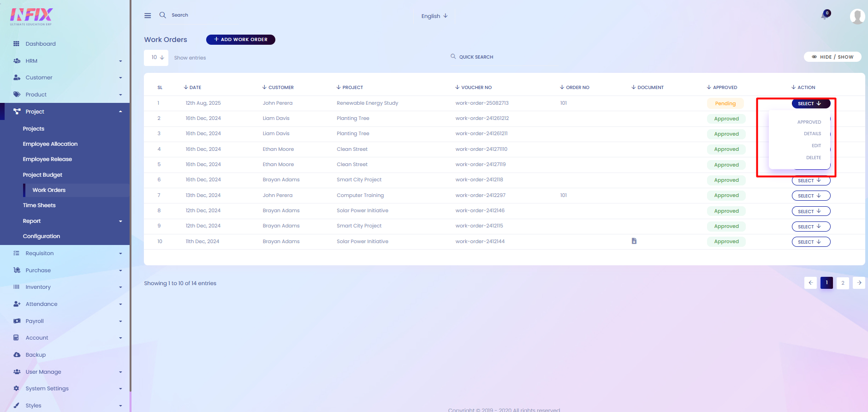The width and height of the screenshot is (868, 412).
Task: Click the Customer sidebar icon
Action: click(17, 78)
